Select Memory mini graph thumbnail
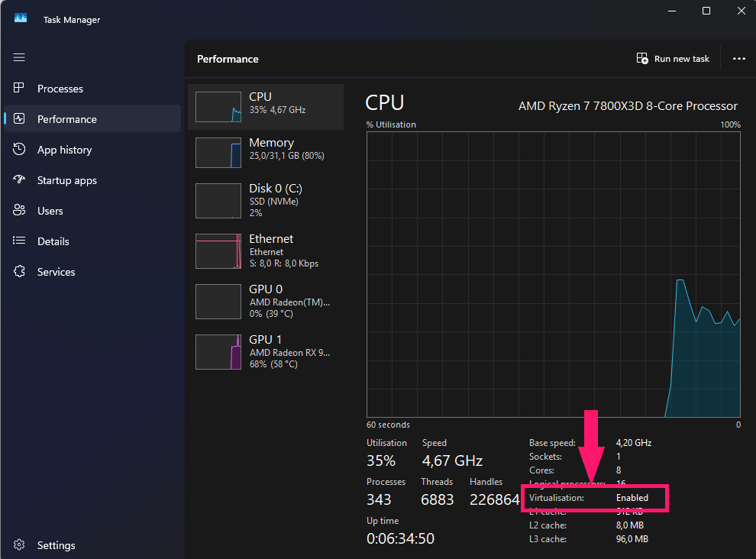This screenshot has width=756, height=559. [218, 153]
